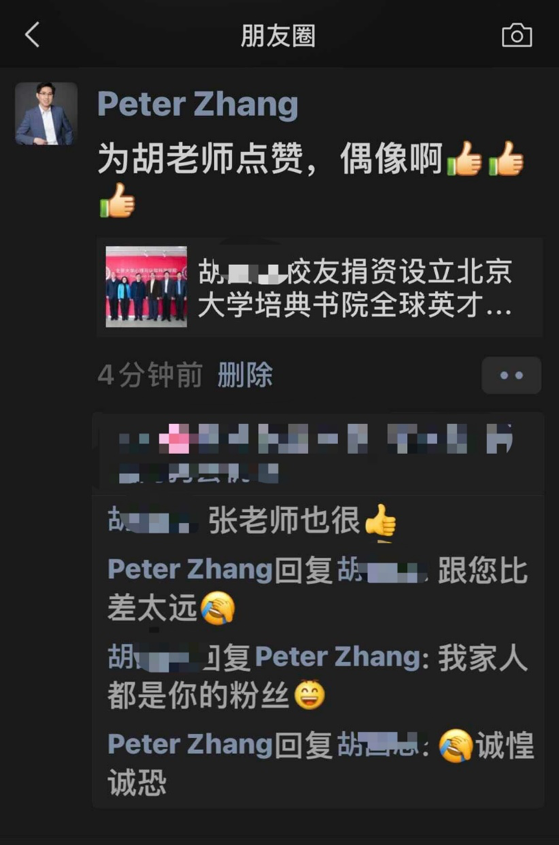Tap the blurred likes row of names
This screenshot has height=845, width=559.
318,454
